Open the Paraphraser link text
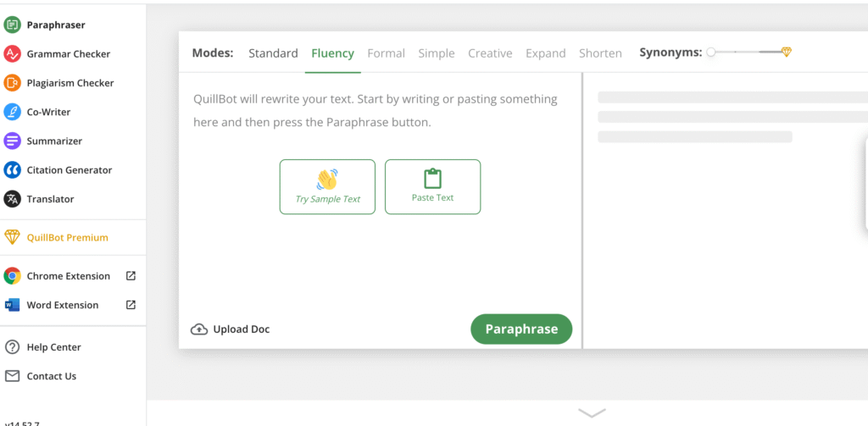The height and width of the screenshot is (426, 868). (56, 25)
